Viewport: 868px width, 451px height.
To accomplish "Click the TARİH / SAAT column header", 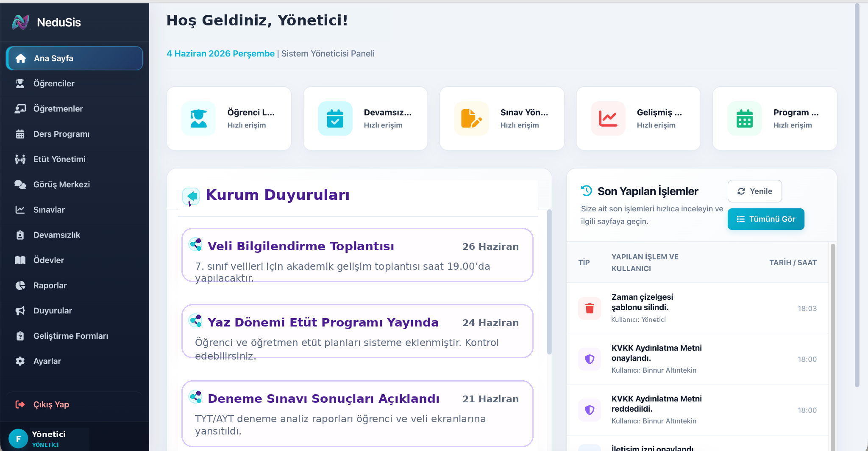I will pyautogui.click(x=793, y=263).
